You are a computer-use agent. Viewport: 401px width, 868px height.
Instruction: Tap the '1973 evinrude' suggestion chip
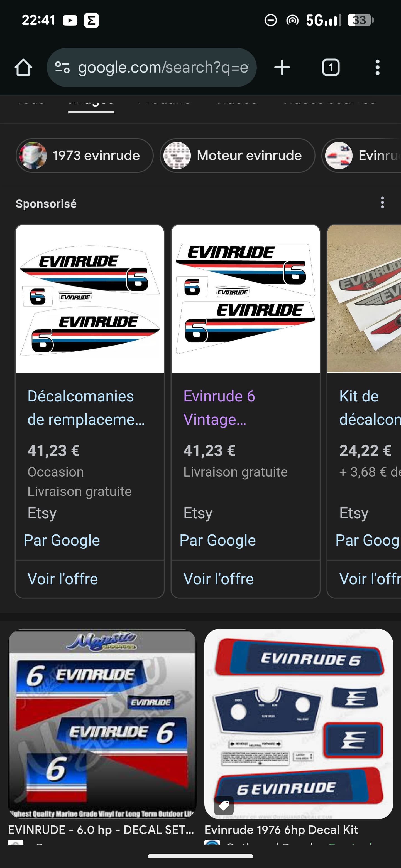(84, 155)
